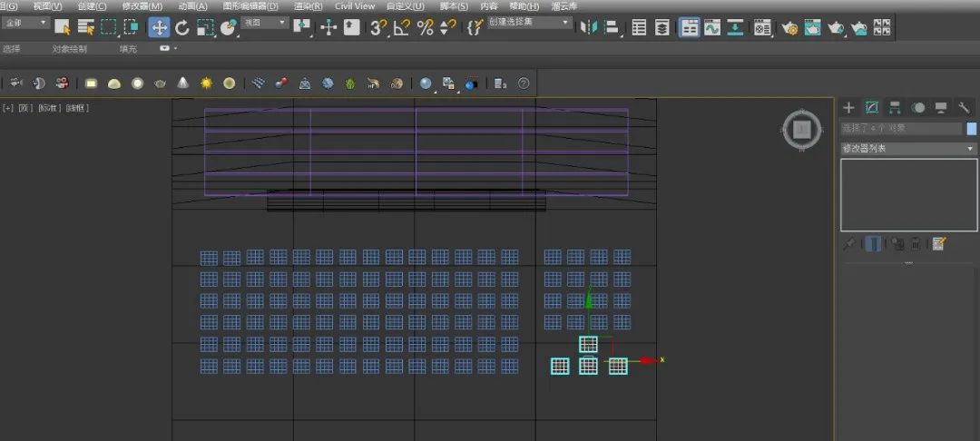This screenshot has width=980, height=441.
Task: Open the 图形编辑器(D) menu
Action: [x=250, y=5]
